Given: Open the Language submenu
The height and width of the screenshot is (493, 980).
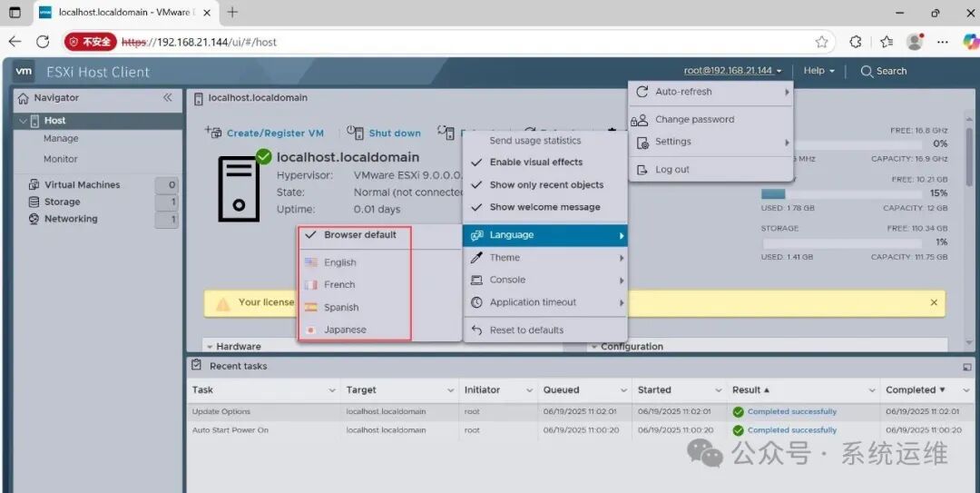Looking at the screenshot, I should coord(545,235).
